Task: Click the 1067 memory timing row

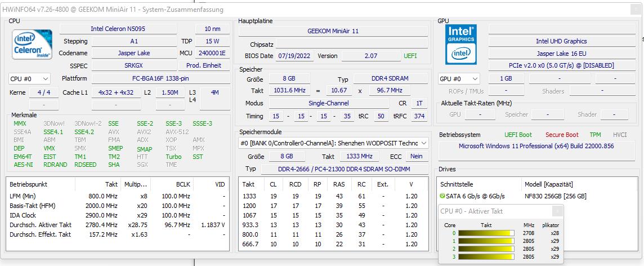Action: (x=333, y=215)
